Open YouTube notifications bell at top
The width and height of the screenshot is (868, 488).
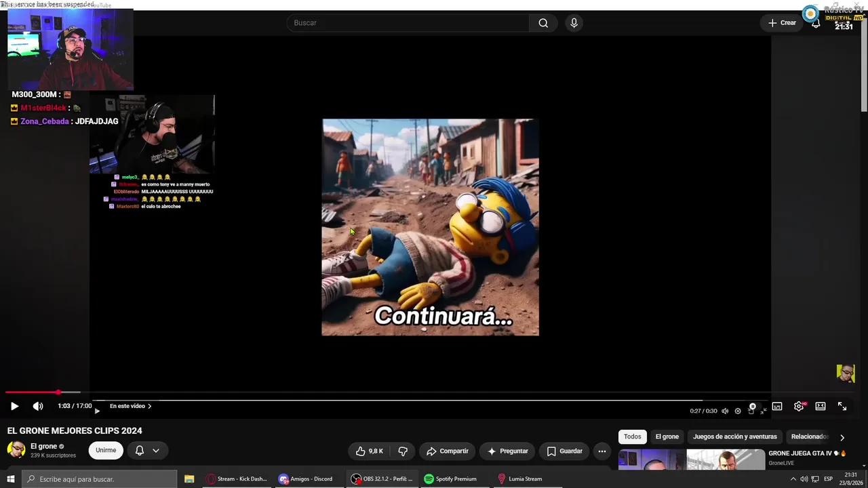point(816,24)
